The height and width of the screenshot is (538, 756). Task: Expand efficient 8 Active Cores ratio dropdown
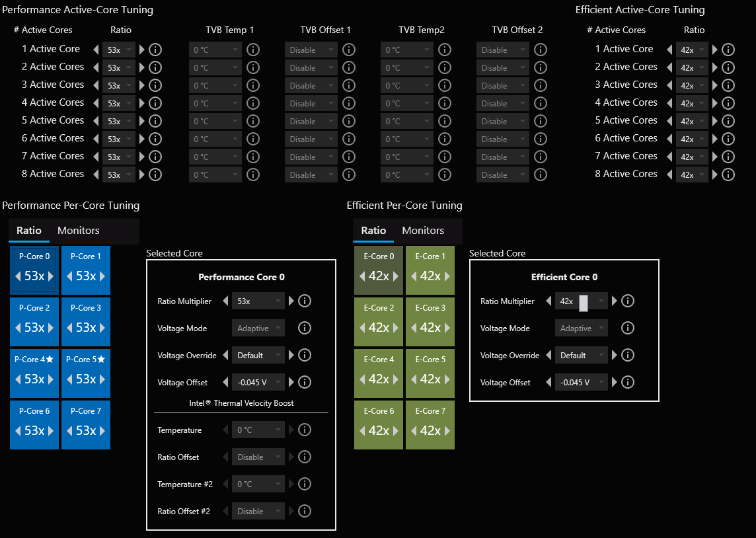point(692,174)
